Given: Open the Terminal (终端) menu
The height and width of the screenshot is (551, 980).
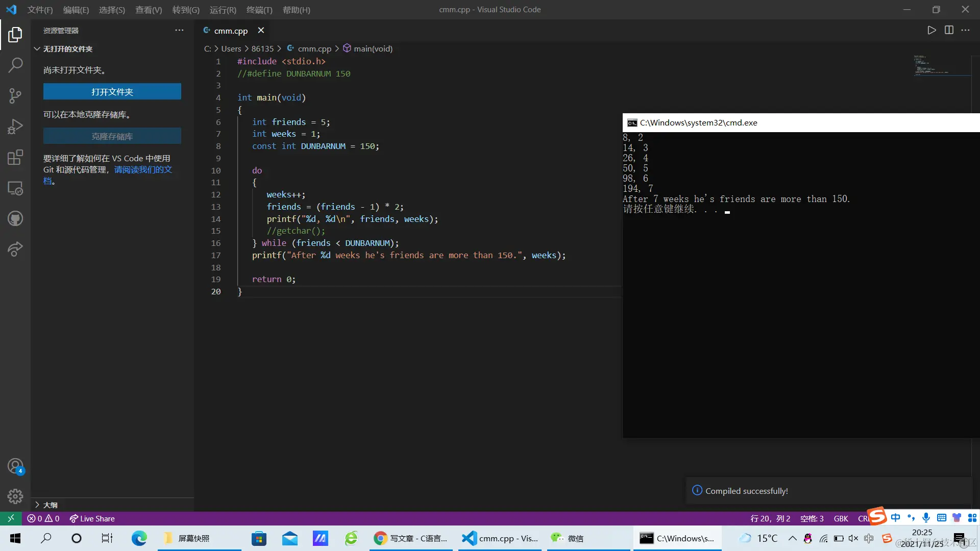Looking at the screenshot, I should (259, 10).
